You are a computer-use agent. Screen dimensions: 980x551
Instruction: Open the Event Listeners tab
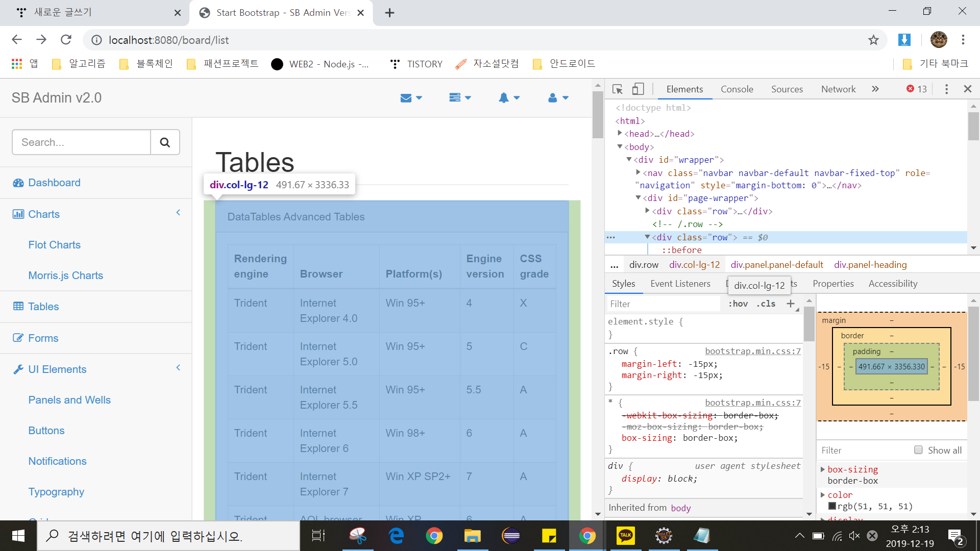tap(680, 284)
